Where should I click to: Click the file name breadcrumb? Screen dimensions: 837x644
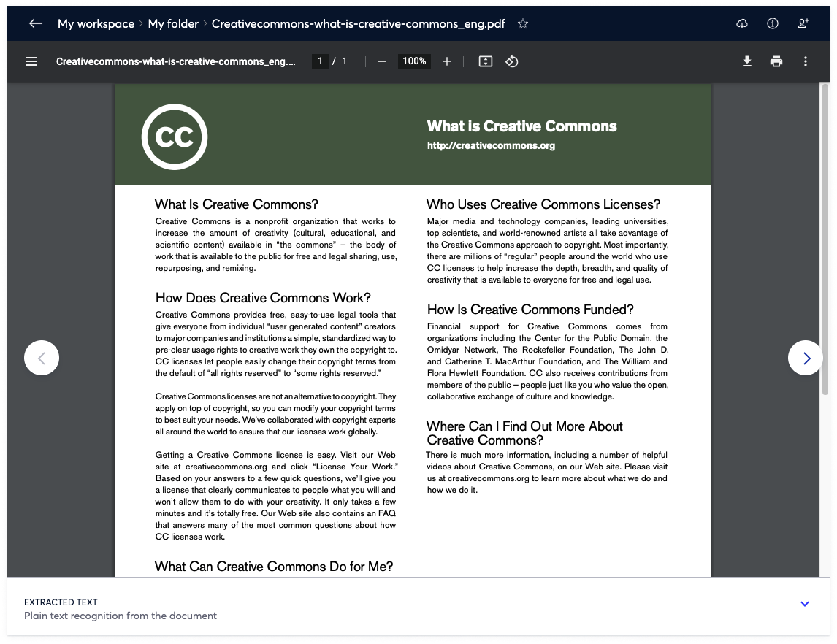click(358, 23)
